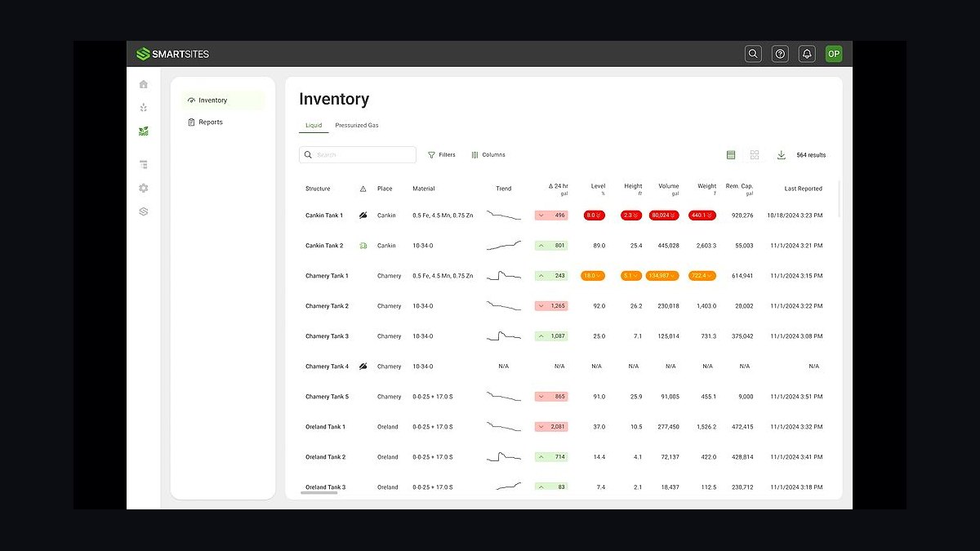Select the green plants icon in the sidebar
Viewport: 980px width, 551px height.
point(144,131)
